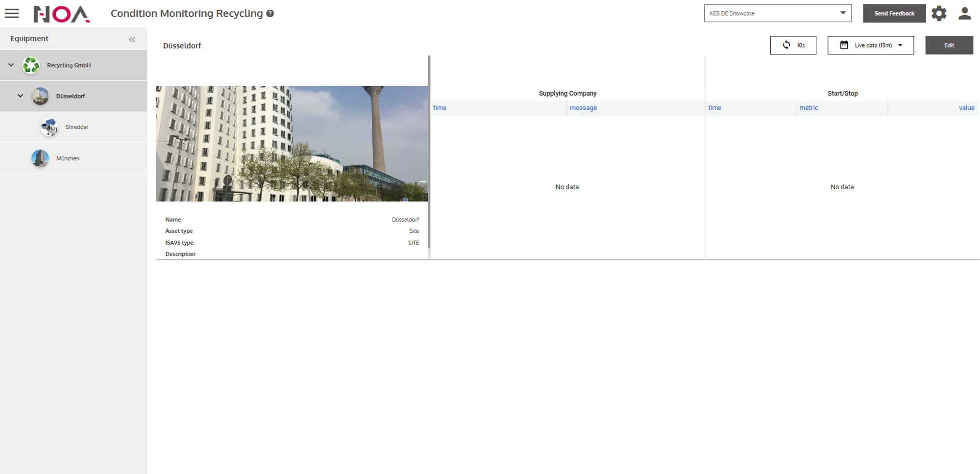Sort Supplying Company table by message column
The width and height of the screenshot is (980, 474).
click(x=583, y=108)
